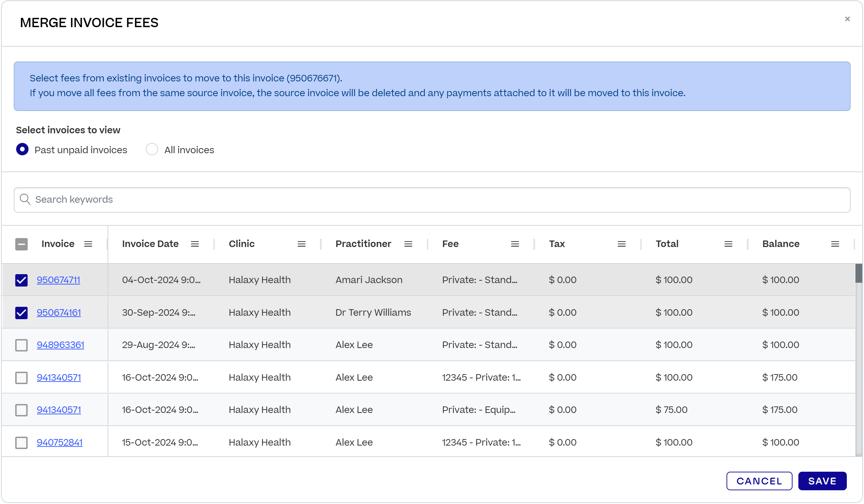Viewport: 864px width, 504px height.
Task: Uncheck invoice 950674711 row checkbox
Action: click(x=21, y=280)
